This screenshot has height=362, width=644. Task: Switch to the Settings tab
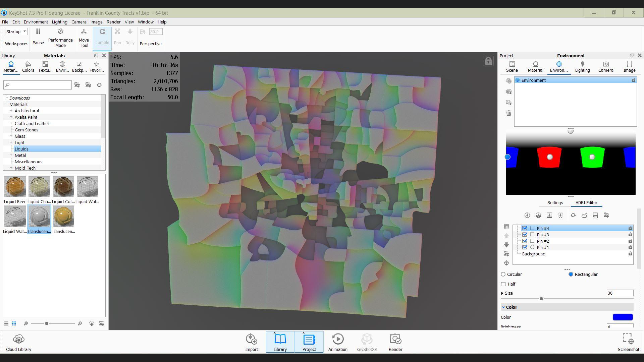click(555, 203)
